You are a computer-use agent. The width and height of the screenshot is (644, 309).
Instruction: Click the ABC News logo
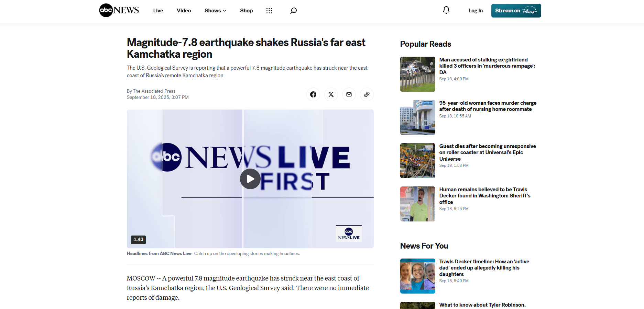pyautogui.click(x=119, y=10)
